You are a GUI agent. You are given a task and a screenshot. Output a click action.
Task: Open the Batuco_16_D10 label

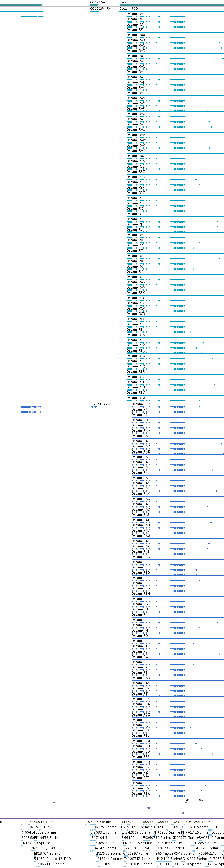(59, 859)
